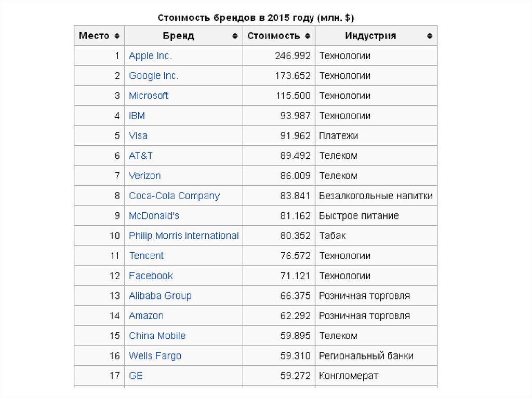Screen dimensions: 532x398
Task: Open the China Mobile link
Action: coord(157,336)
